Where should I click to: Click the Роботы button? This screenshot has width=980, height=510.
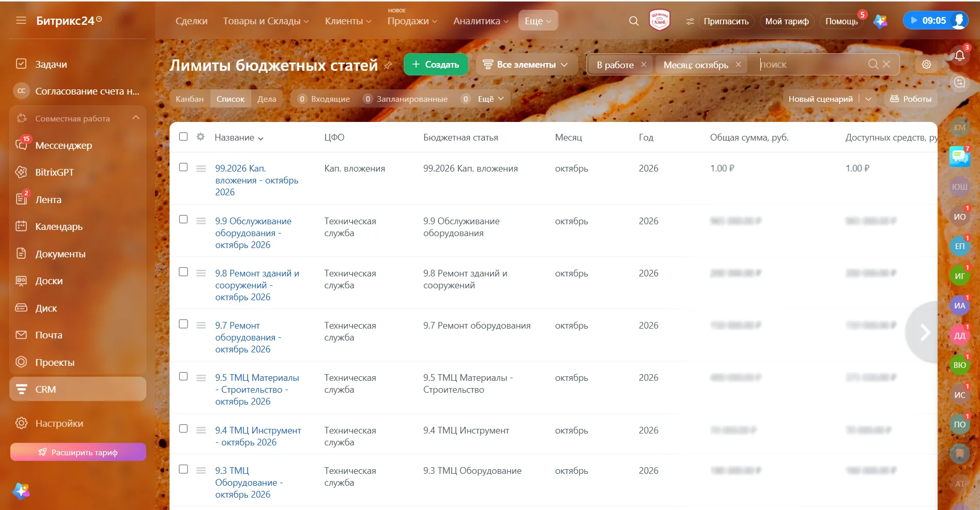(x=911, y=99)
